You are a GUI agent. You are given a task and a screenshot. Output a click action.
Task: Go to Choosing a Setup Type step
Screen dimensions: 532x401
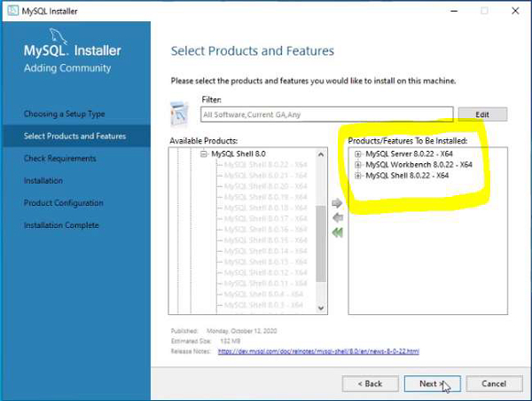coord(64,114)
